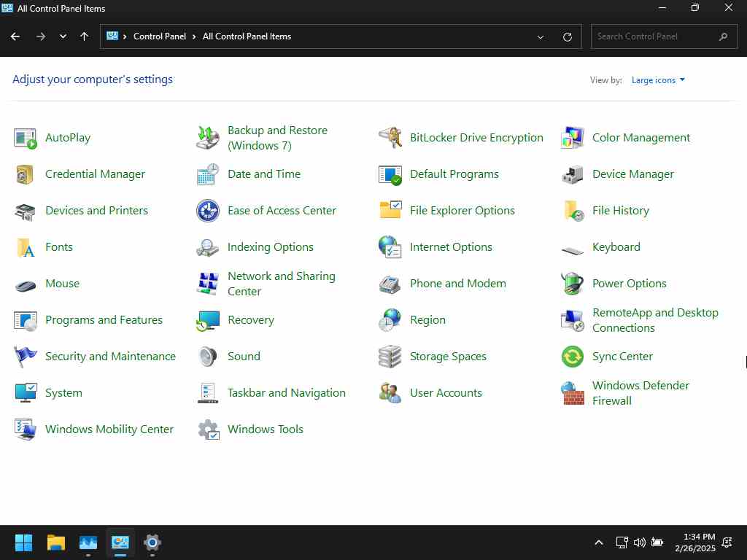
Task: Open the System link
Action: click(64, 393)
